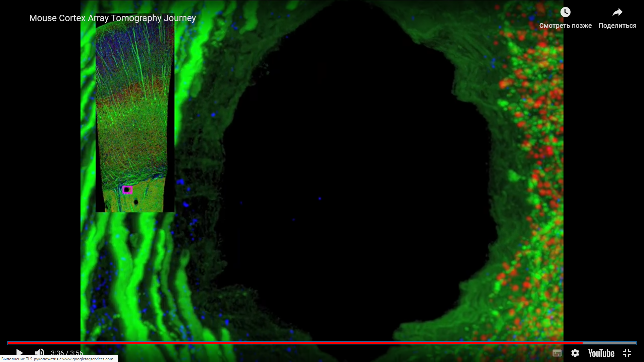Click the TLS handshake status text

click(x=59, y=359)
